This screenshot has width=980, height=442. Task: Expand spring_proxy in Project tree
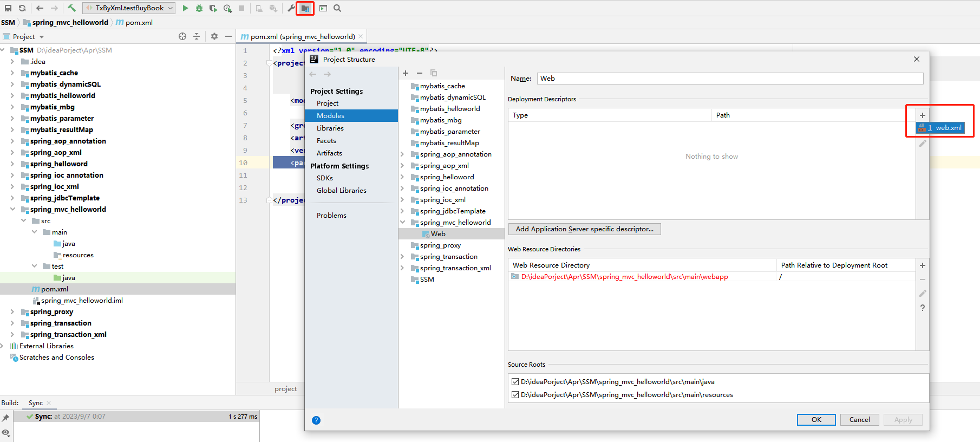click(x=12, y=311)
